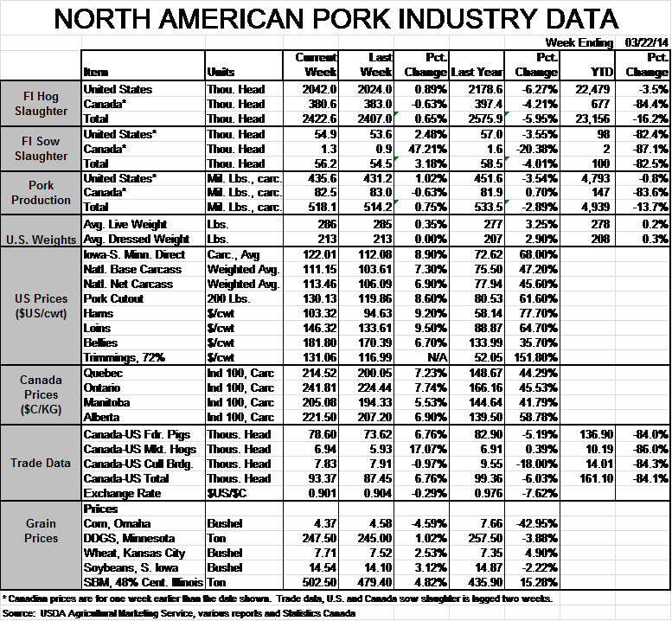Select 'Corn, Omaha' row label

117,524
